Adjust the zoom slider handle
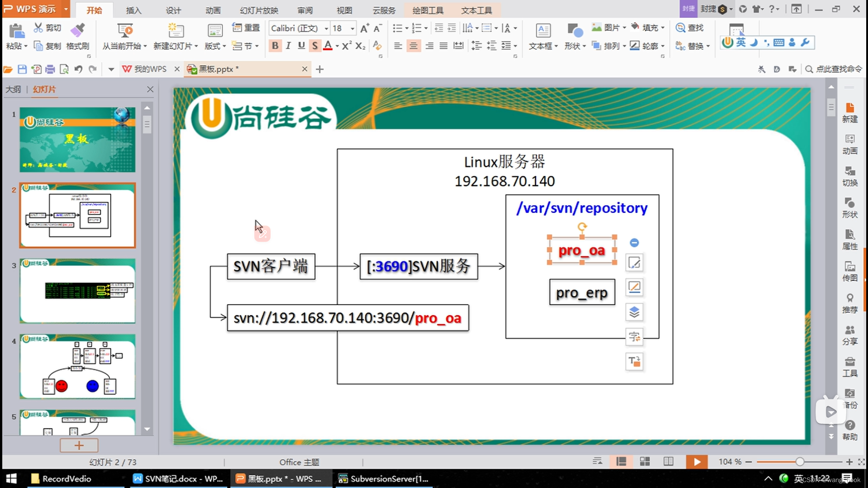This screenshot has width=868, height=488. (x=799, y=462)
